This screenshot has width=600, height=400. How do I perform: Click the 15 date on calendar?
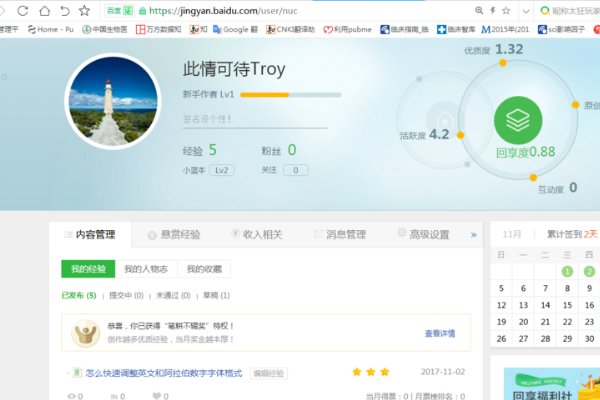click(x=567, y=305)
